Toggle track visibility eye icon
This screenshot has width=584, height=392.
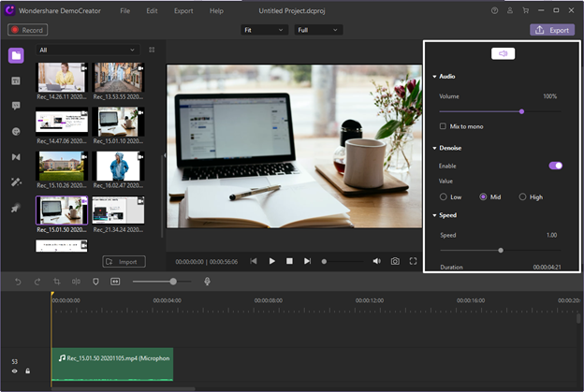15,371
